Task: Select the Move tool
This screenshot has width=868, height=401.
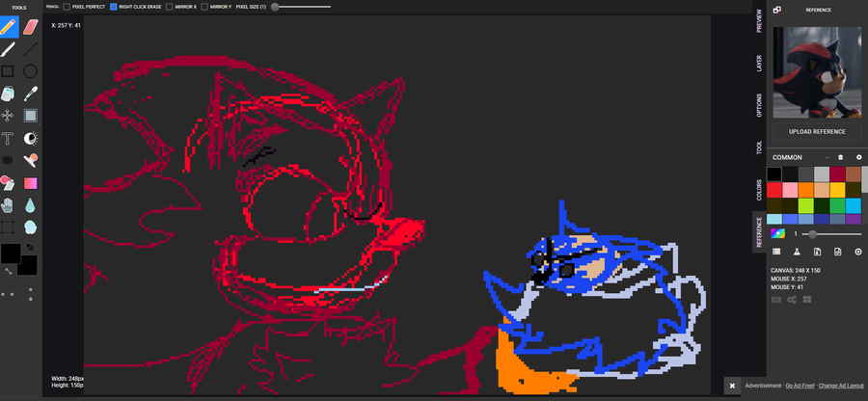Action: [x=8, y=116]
